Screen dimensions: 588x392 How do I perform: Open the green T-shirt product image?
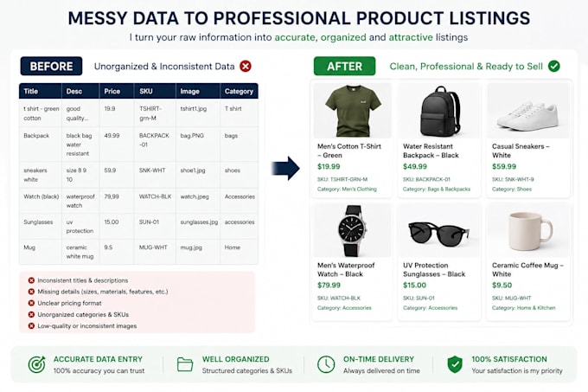click(x=352, y=110)
